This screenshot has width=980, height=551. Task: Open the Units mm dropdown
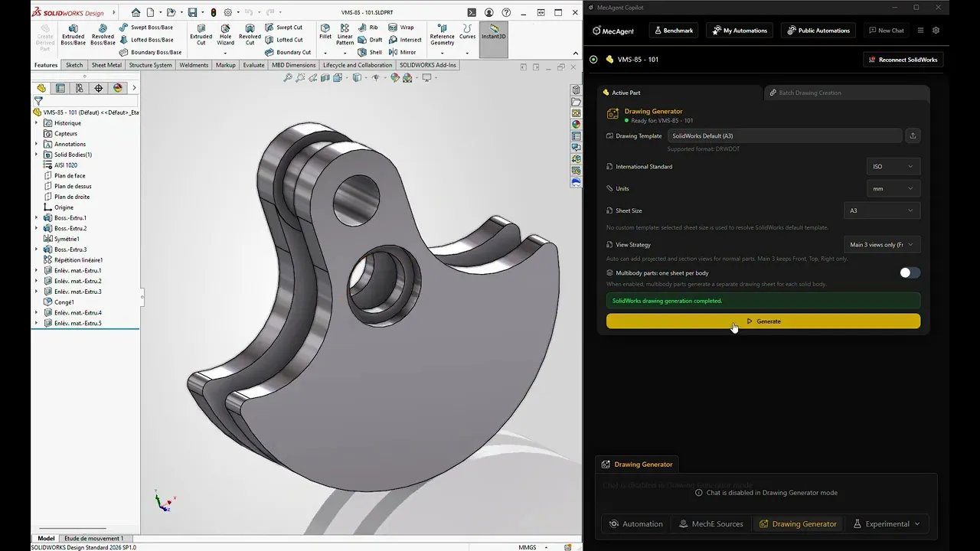893,188
